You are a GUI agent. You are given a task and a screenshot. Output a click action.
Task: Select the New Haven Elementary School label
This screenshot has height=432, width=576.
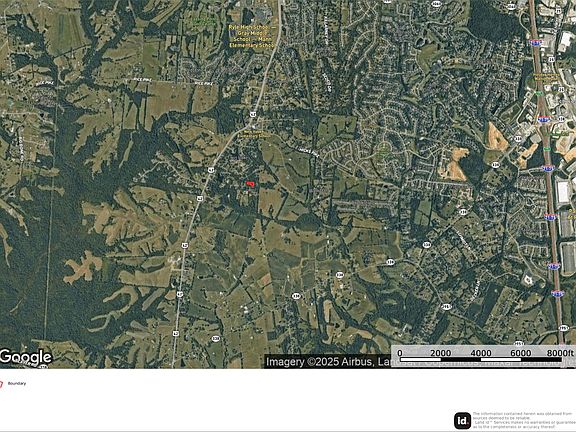click(257, 133)
